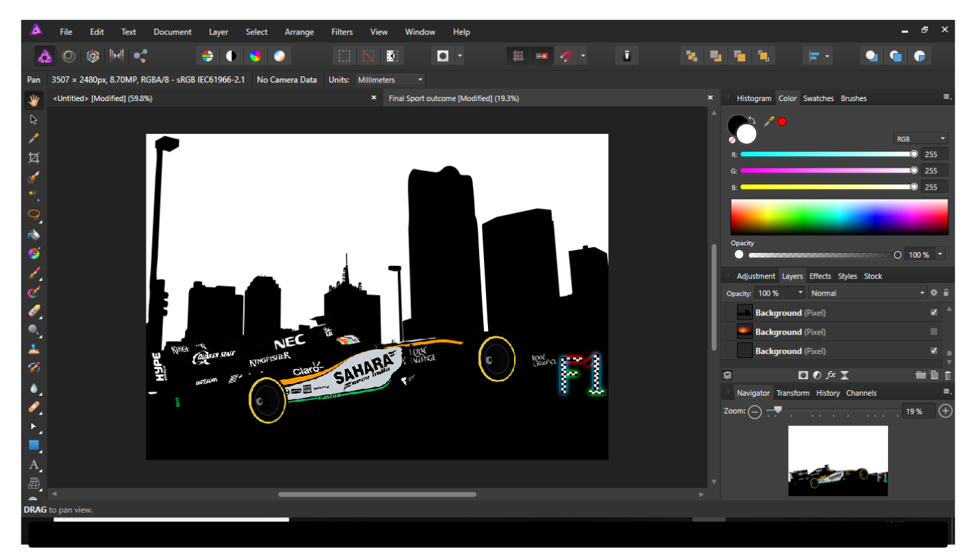Delete layer using the trash icon
972x560 pixels.
pyautogui.click(x=948, y=375)
